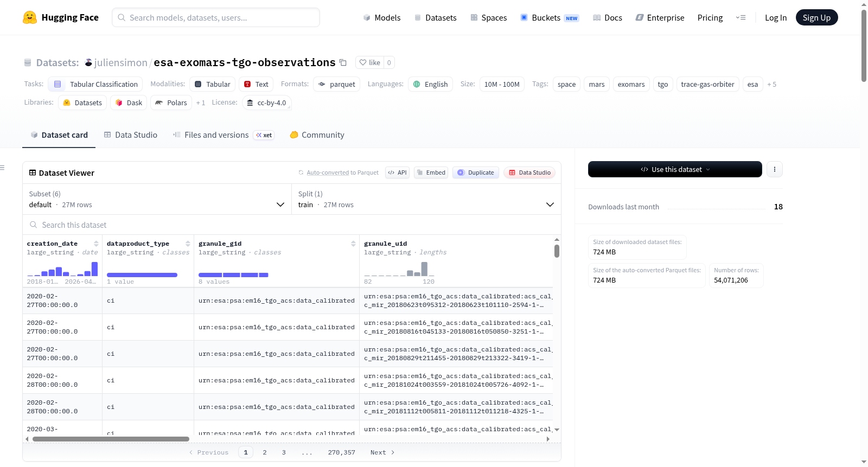
Task: Select the 10M - 100M size tag
Action: point(502,84)
